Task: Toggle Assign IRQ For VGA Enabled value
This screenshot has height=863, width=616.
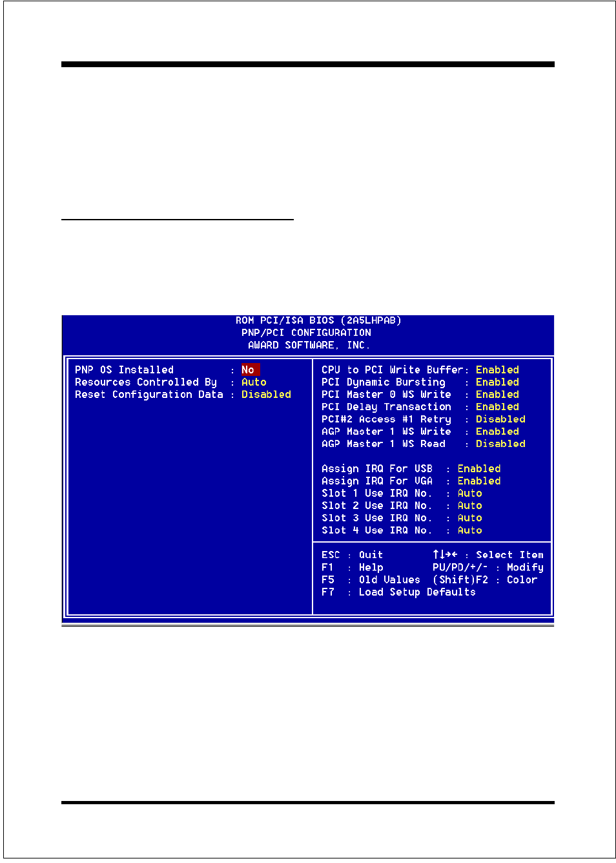Action: click(x=479, y=481)
